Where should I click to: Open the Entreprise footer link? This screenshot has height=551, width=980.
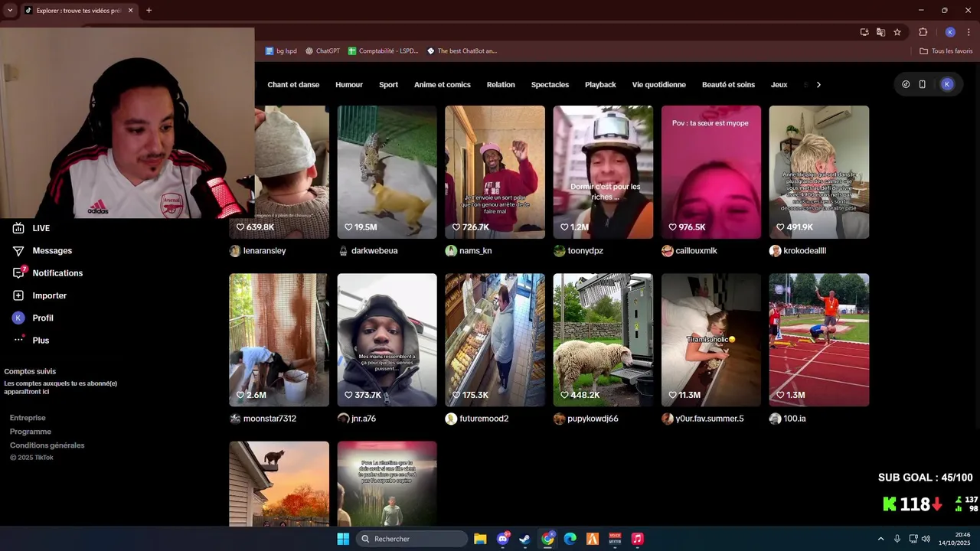click(x=28, y=418)
